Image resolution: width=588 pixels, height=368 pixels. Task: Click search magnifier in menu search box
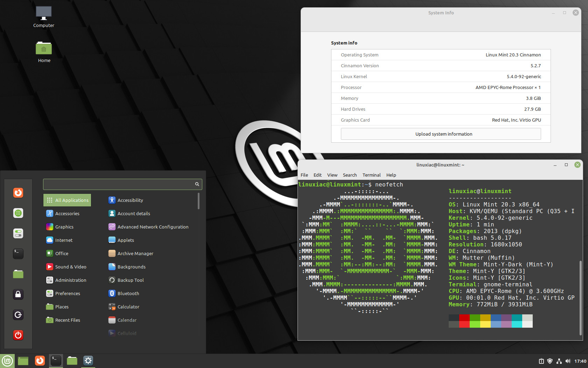197,184
